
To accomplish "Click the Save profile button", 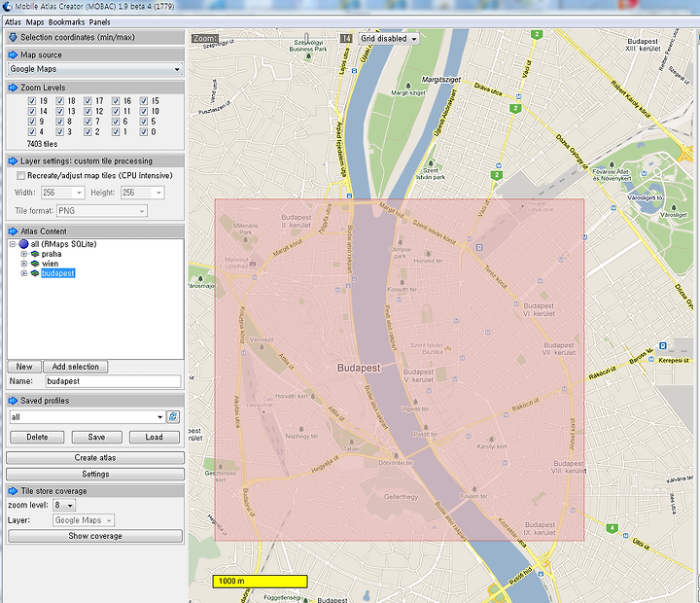I will click(x=96, y=437).
